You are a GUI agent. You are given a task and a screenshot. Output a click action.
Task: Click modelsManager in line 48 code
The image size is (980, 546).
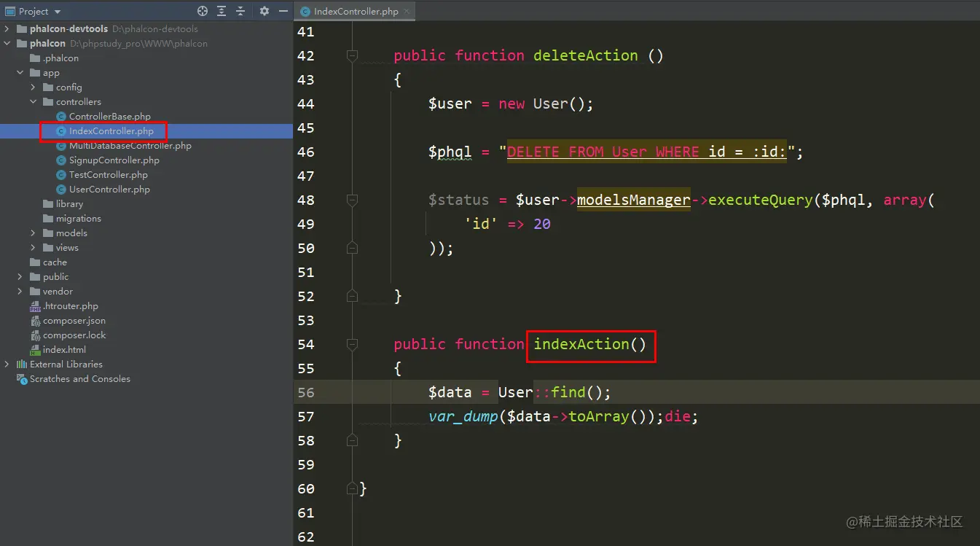633,200
